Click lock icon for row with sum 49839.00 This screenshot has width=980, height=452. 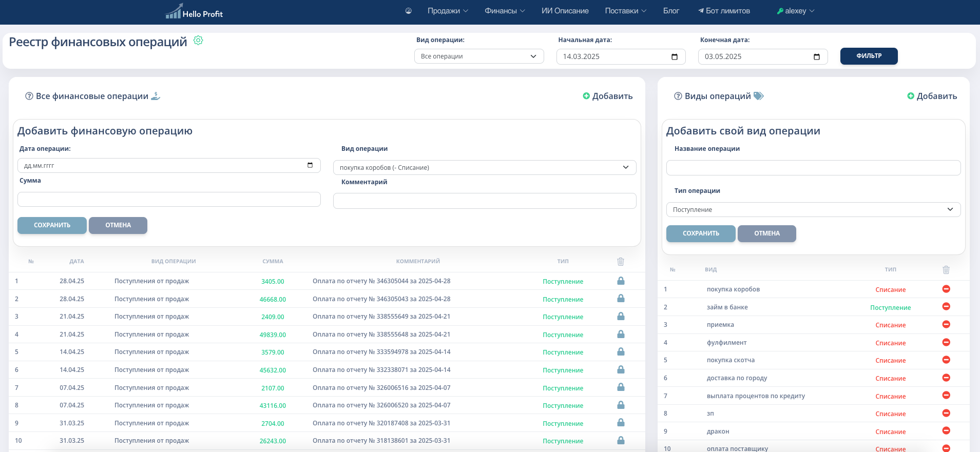coord(621,335)
